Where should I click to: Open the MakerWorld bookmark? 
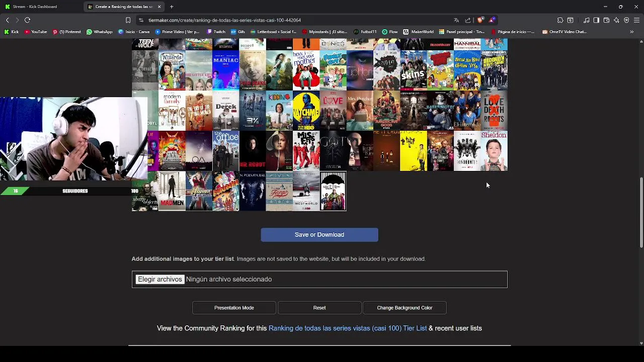[419, 32]
